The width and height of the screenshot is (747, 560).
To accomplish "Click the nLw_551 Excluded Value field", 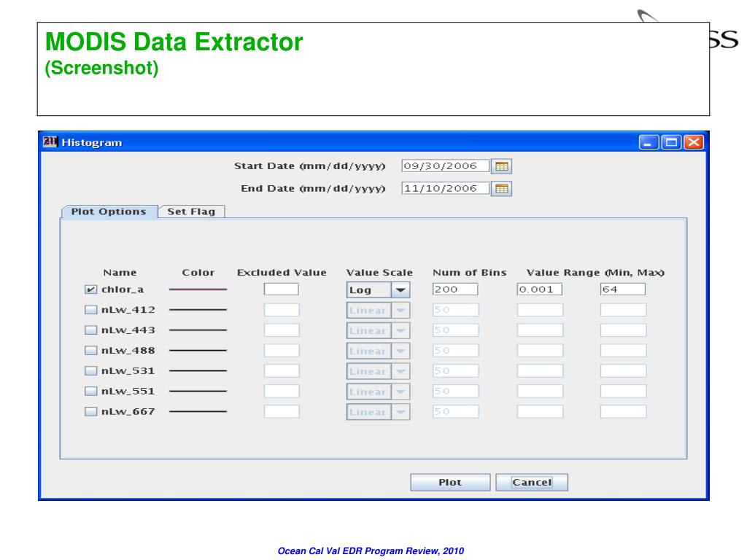I will point(282,392).
